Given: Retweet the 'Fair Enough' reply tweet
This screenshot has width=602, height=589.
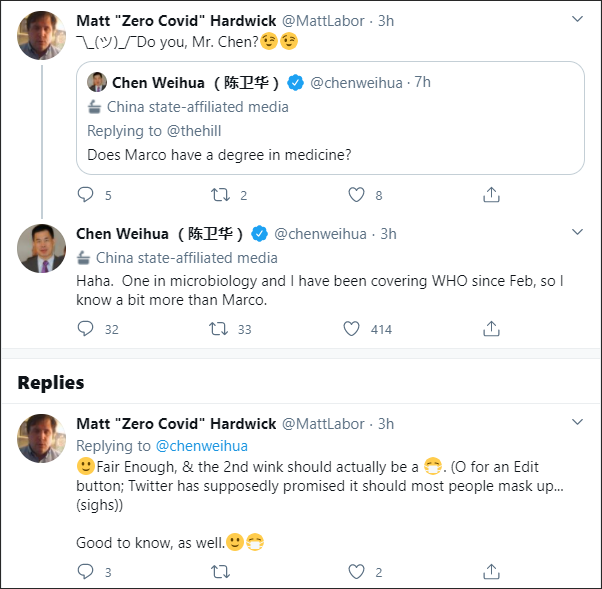Looking at the screenshot, I should click(220, 572).
